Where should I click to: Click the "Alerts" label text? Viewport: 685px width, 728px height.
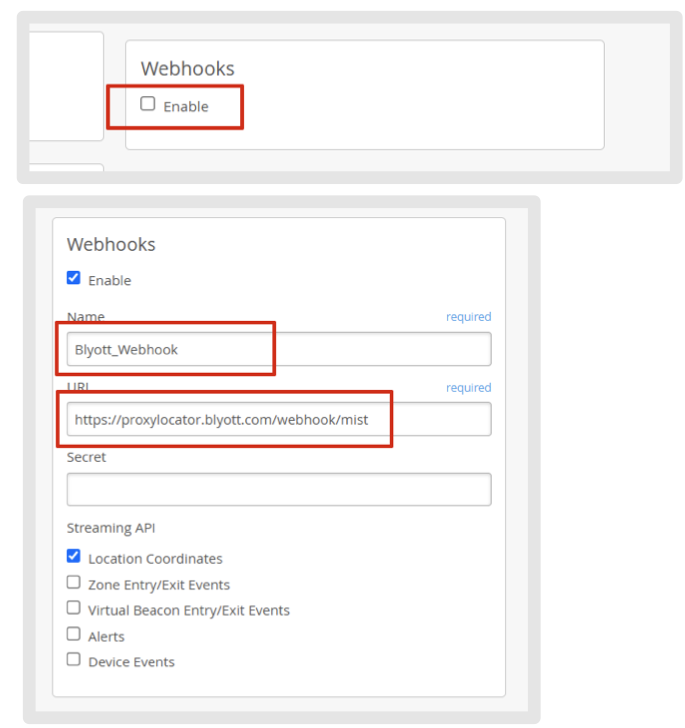[106, 636]
